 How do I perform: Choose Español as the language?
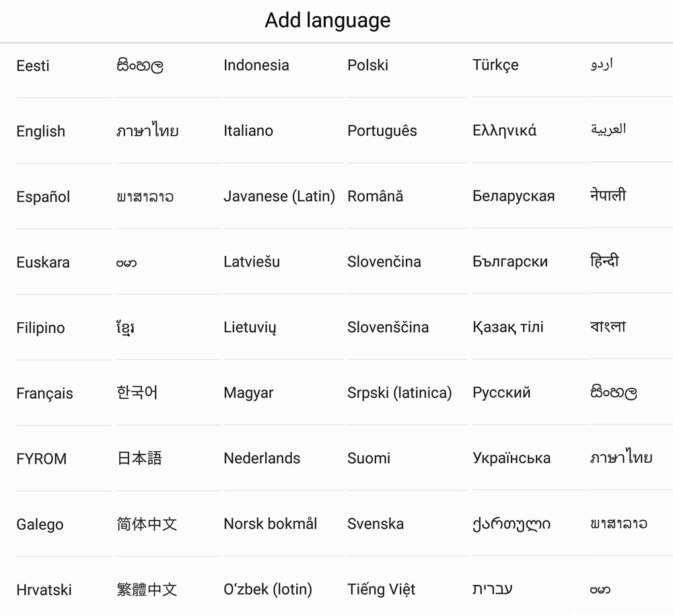(x=43, y=197)
